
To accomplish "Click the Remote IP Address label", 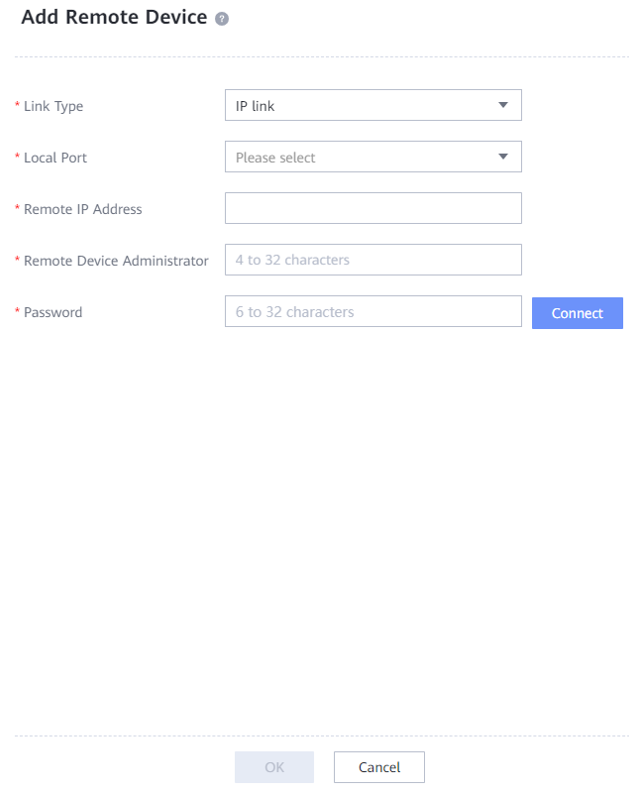I will tap(83, 209).
